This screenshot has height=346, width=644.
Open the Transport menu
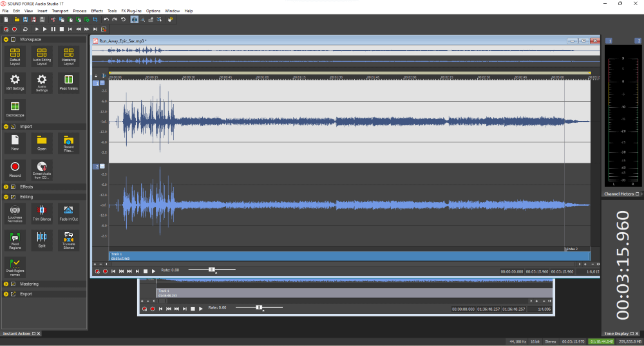[60, 11]
